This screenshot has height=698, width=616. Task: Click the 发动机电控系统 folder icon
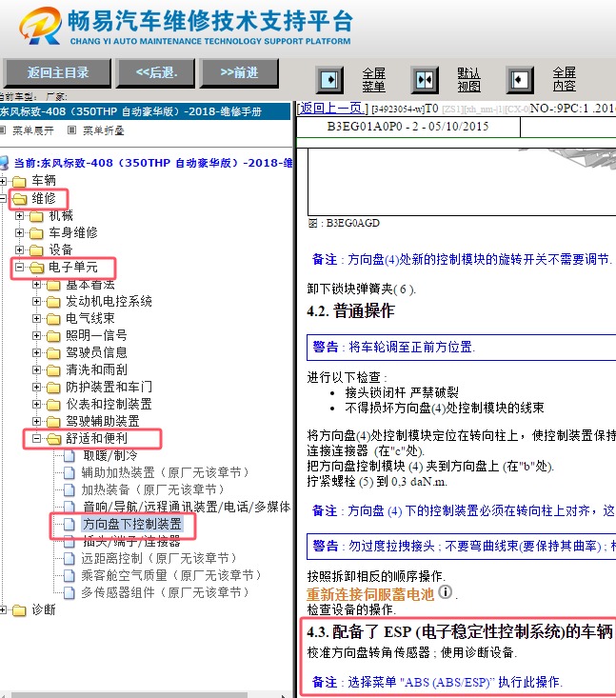point(53,302)
